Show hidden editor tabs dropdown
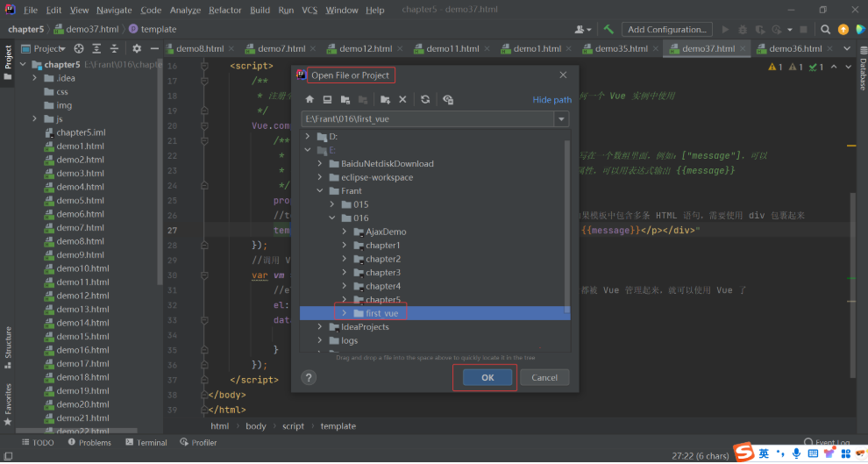Screen dimensions: 868x464 tap(847, 49)
